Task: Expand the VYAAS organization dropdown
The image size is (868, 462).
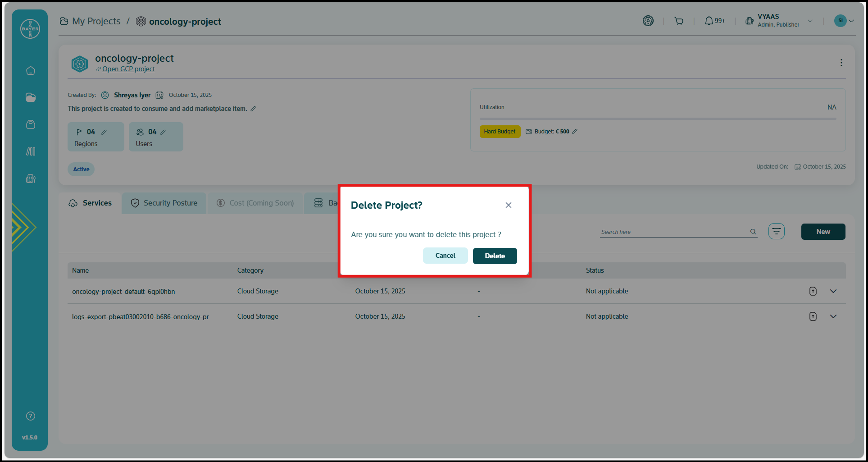Action: click(x=810, y=21)
